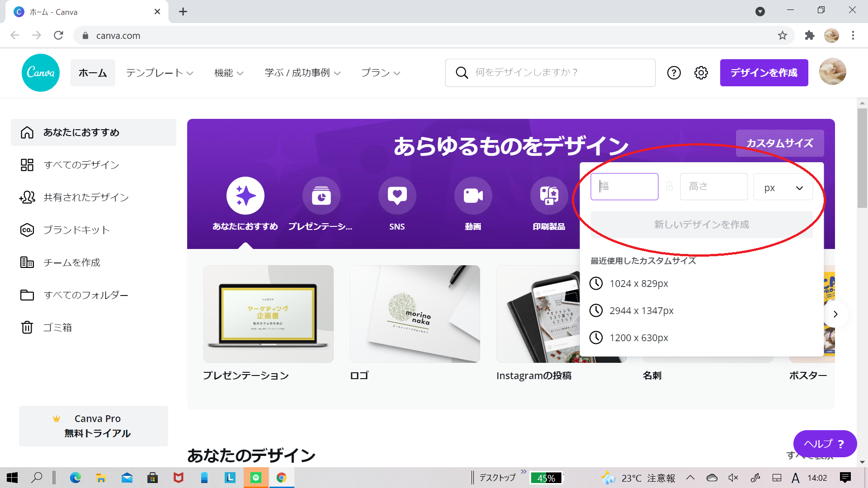The width and height of the screenshot is (868, 488).
Task: Select the 印刷製品 category icon
Action: click(x=549, y=196)
